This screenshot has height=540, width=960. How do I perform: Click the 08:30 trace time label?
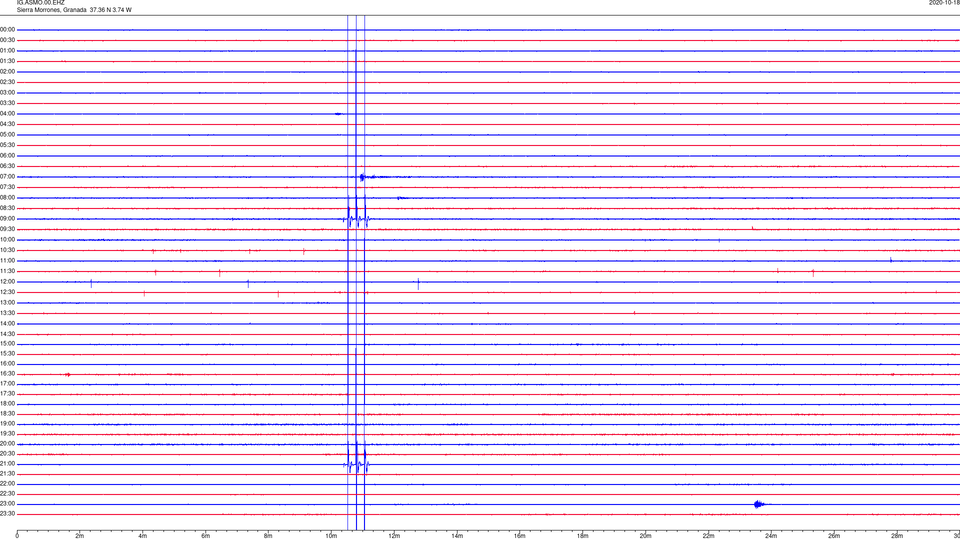(8, 208)
